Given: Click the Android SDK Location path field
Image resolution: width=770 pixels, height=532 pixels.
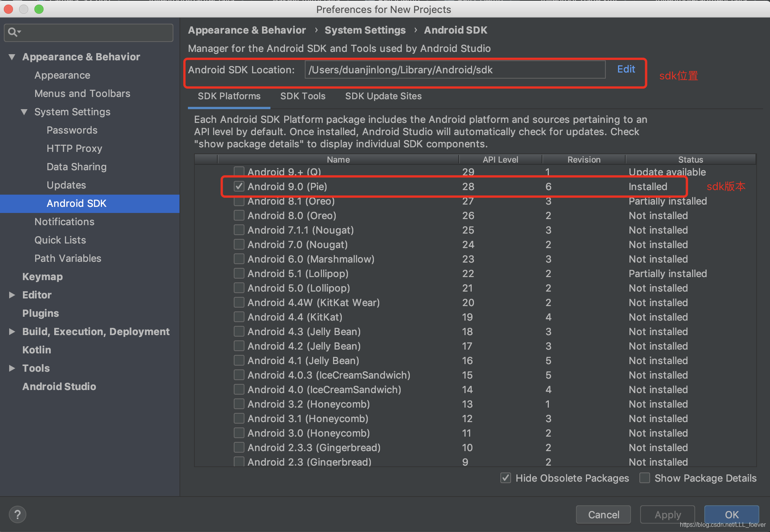Looking at the screenshot, I should coord(455,70).
